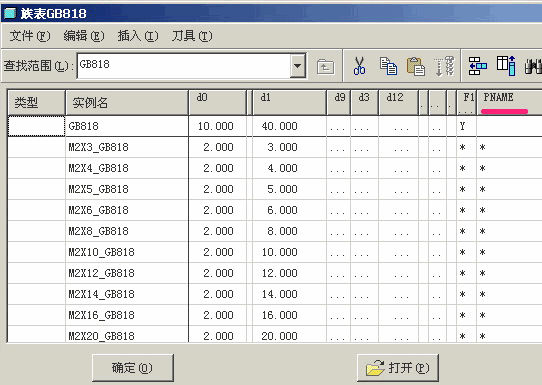The height and width of the screenshot is (385, 542).
Task: Open the 刀具(T) menu
Action: [192, 36]
